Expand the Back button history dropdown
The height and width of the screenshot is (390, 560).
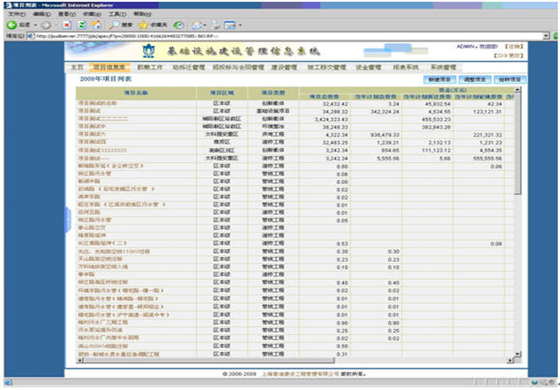tap(35, 25)
